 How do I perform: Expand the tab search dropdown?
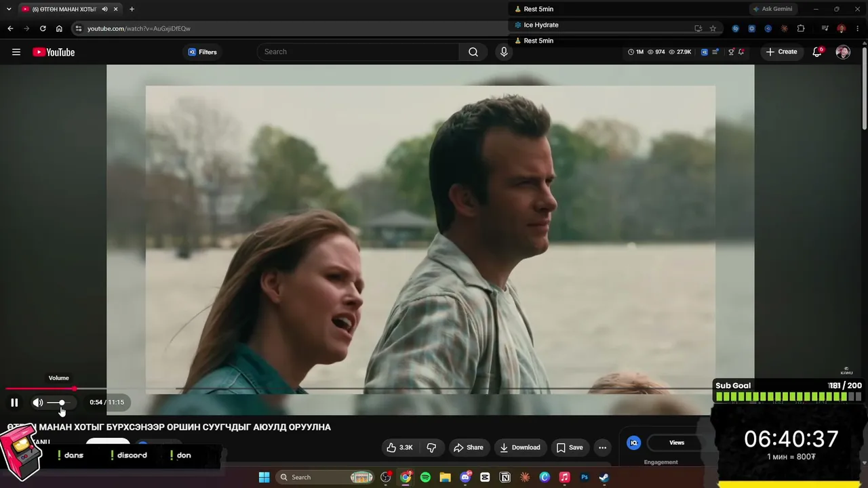tap(9, 9)
